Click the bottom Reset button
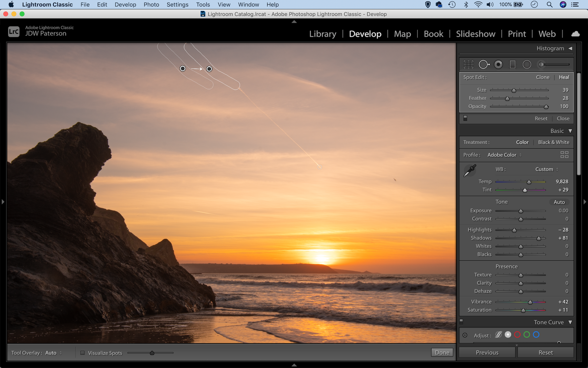 [546, 353]
